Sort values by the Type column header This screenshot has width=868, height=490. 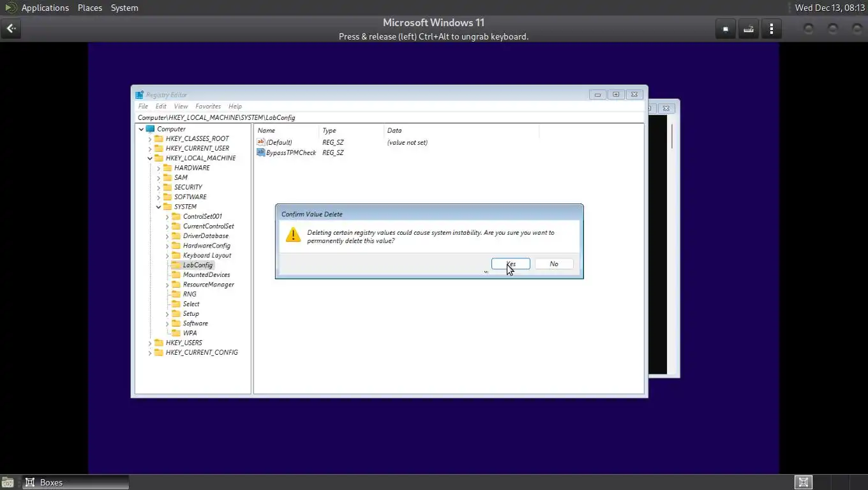pos(351,130)
